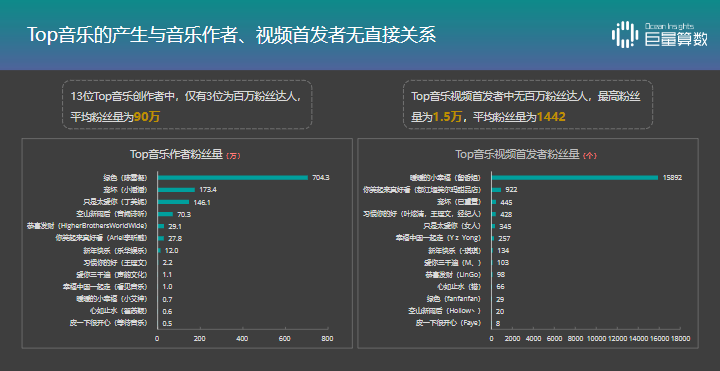Select the bar labeled 922 in the right chart
This screenshot has height=371, width=720.
click(496, 190)
